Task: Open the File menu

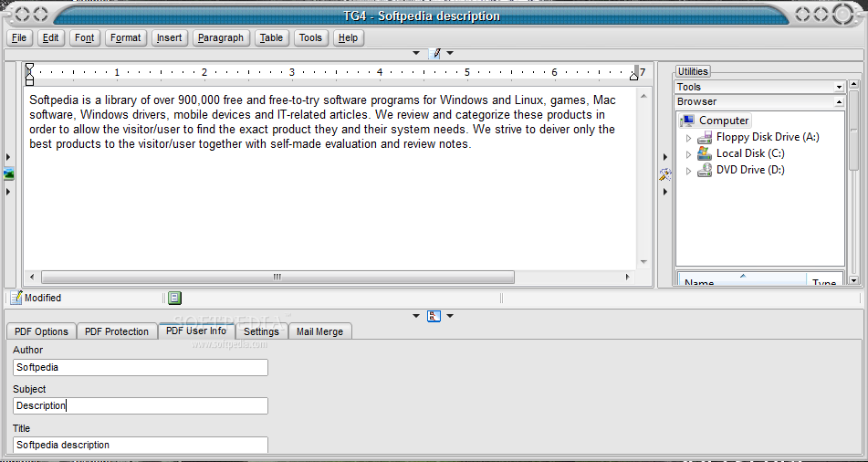Action: point(19,37)
